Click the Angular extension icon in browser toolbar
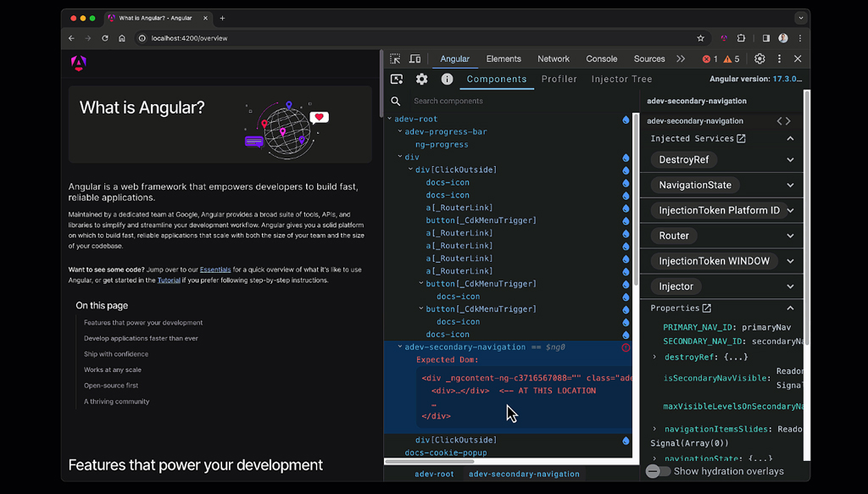 click(x=724, y=38)
